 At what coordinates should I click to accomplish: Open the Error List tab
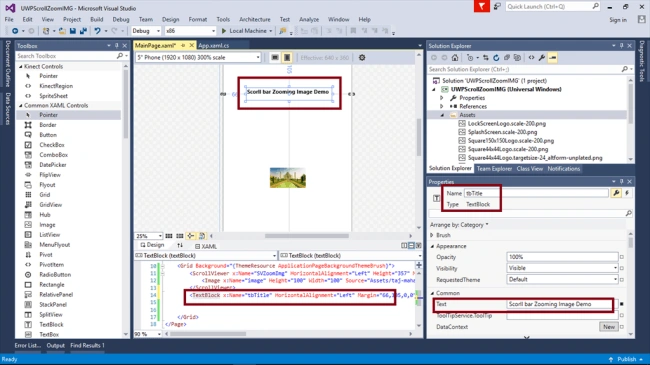pyautogui.click(x=28, y=346)
